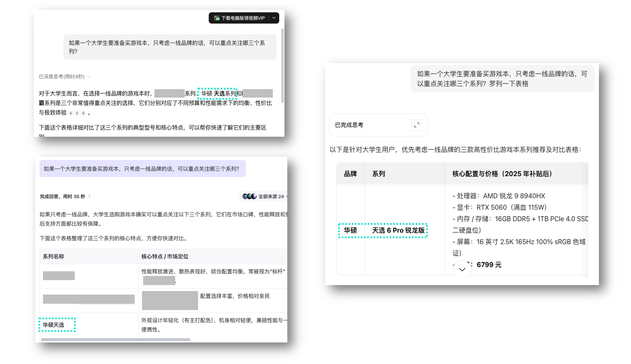Click the 下载电脑版领视频VIP button

click(x=243, y=18)
